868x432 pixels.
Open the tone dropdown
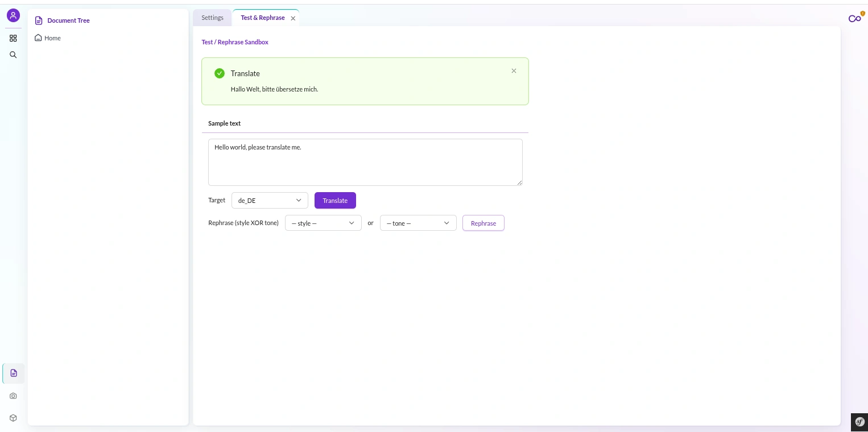(418, 223)
